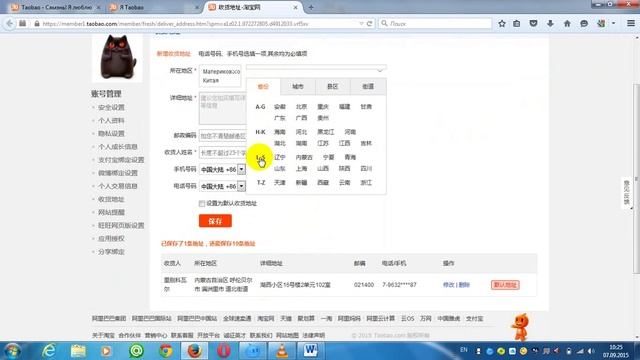Click the volume speaker tray icon
The height and width of the screenshot is (360, 640).
[591, 351]
